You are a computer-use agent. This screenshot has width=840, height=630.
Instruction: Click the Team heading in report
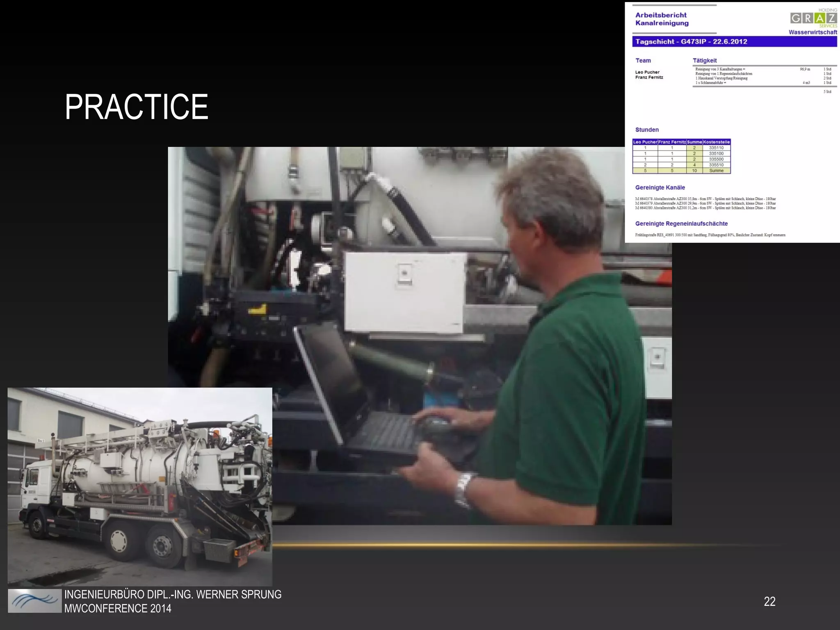(x=643, y=60)
